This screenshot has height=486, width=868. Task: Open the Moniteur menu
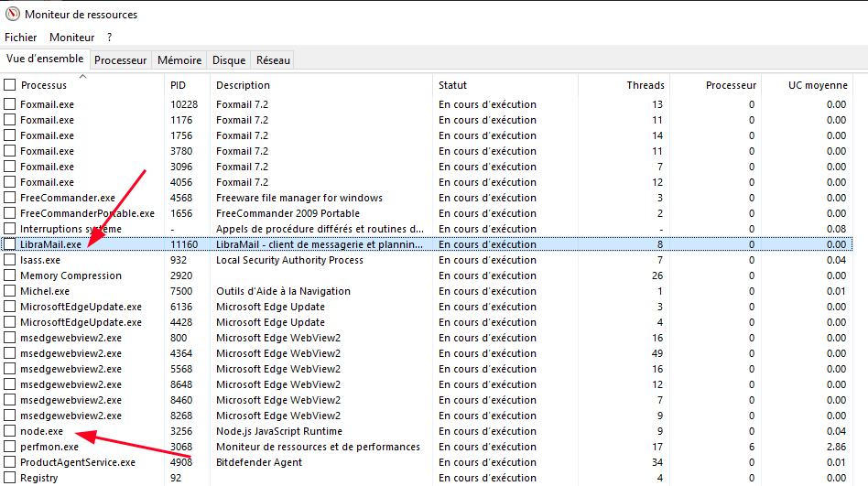[72, 38]
